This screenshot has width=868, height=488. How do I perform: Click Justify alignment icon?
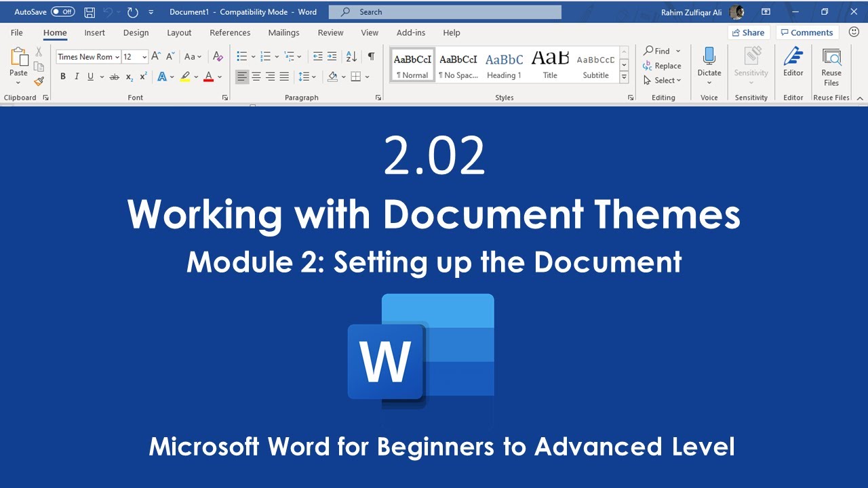tap(284, 77)
